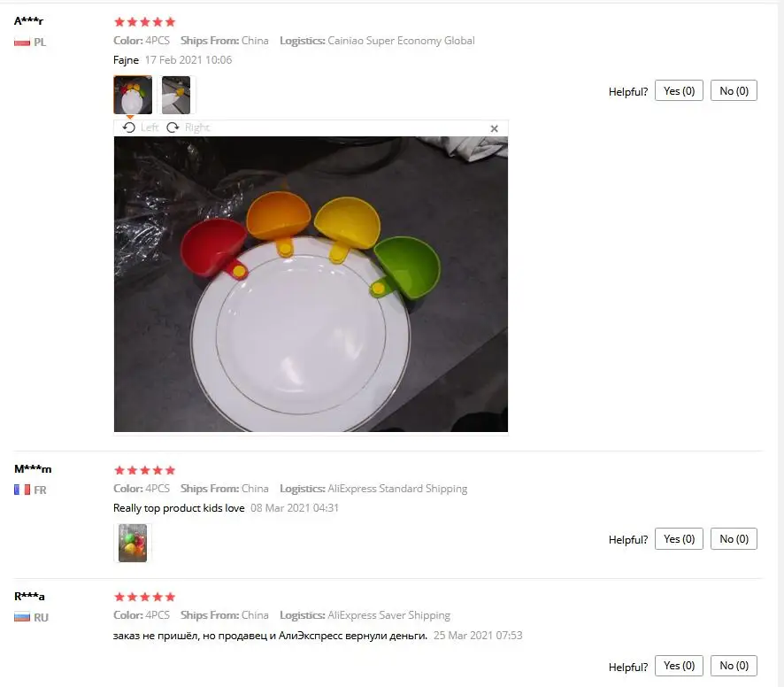This screenshot has height=687, width=784.
Task: Rotate the review photo left
Action: click(140, 127)
